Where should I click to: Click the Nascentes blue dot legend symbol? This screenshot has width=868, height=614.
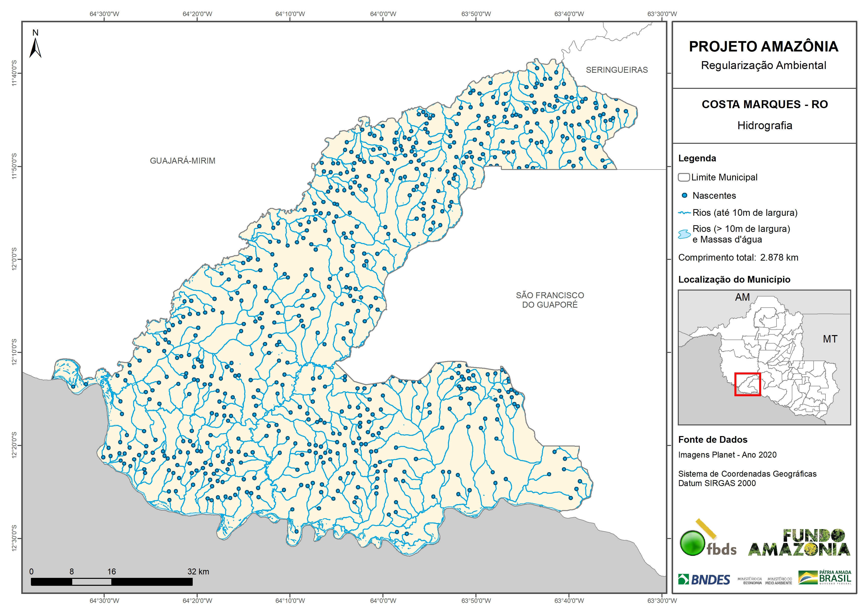click(684, 196)
